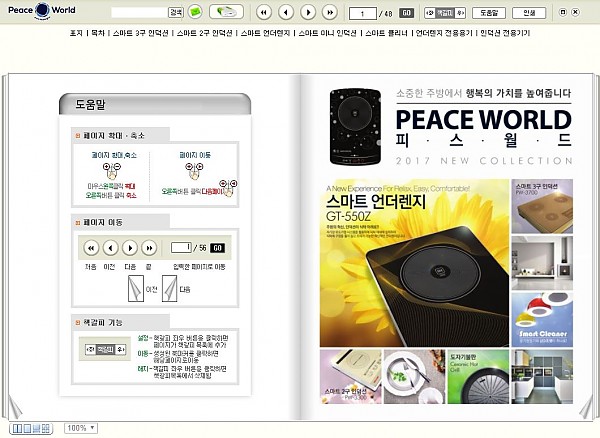Click the 책갈피 기능 section heading
Screen dimensions: 600x438
(103, 322)
